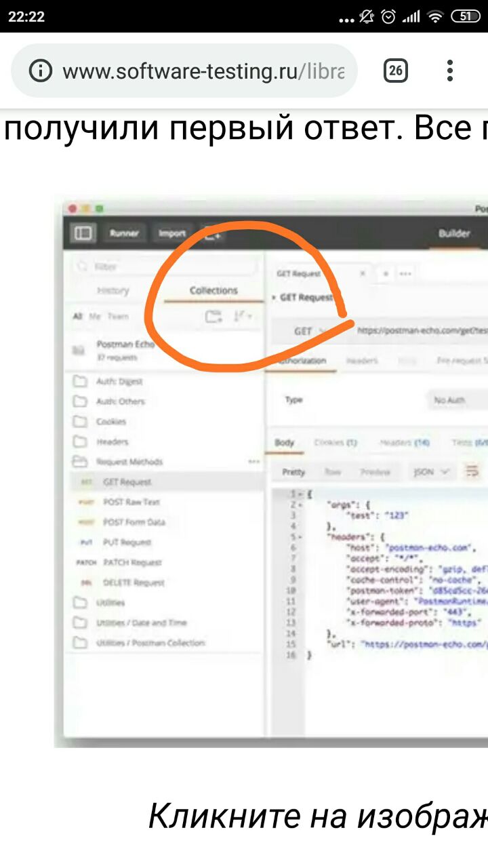The image size is (488, 868).
Task: Click the Runner button in Postman header
Action: [124, 233]
